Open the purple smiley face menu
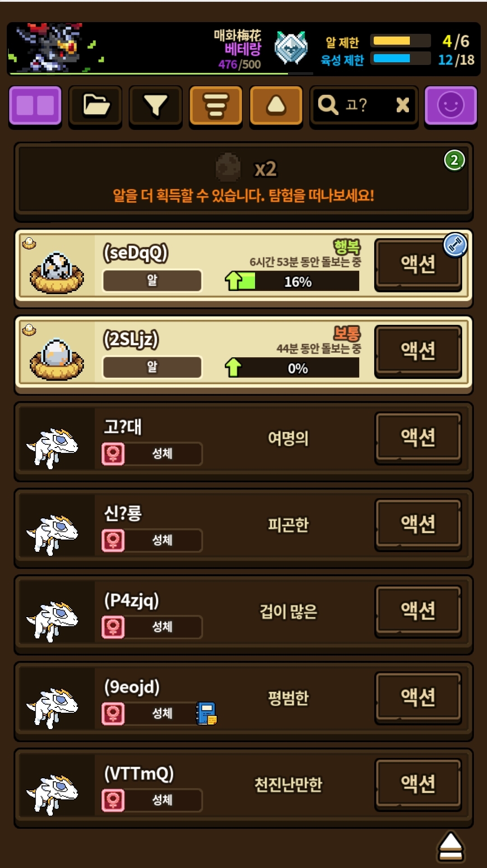The height and width of the screenshot is (868, 487). click(x=451, y=106)
